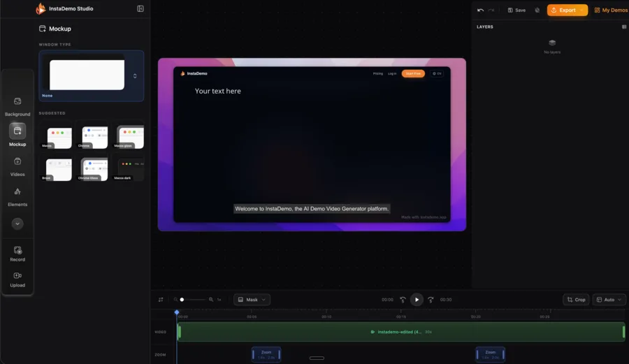The image size is (629, 364).
Task: Start a screen recording with Record
Action: (x=17, y=254)
